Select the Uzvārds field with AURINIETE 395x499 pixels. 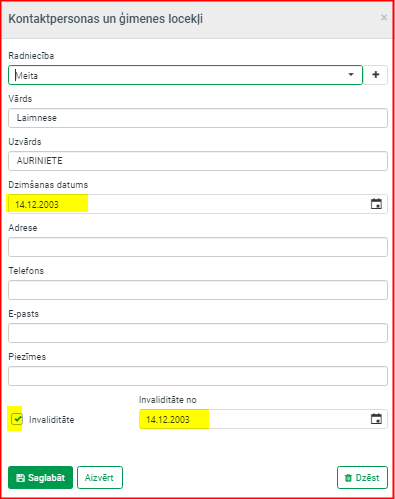[198, 161]
